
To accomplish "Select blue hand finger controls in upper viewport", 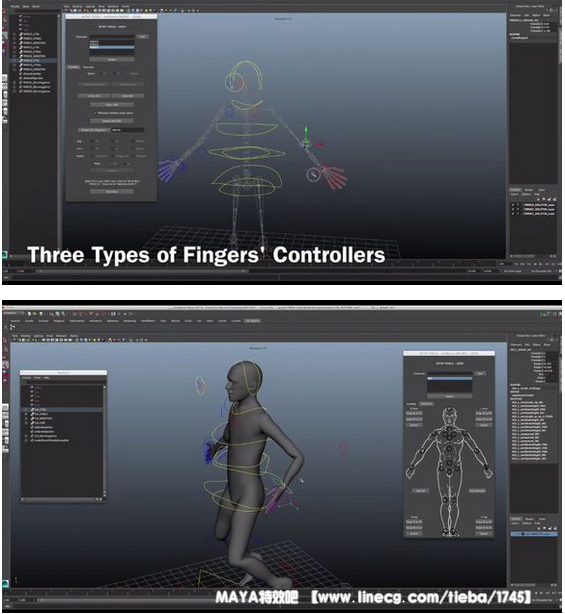I will coord(168,170).
